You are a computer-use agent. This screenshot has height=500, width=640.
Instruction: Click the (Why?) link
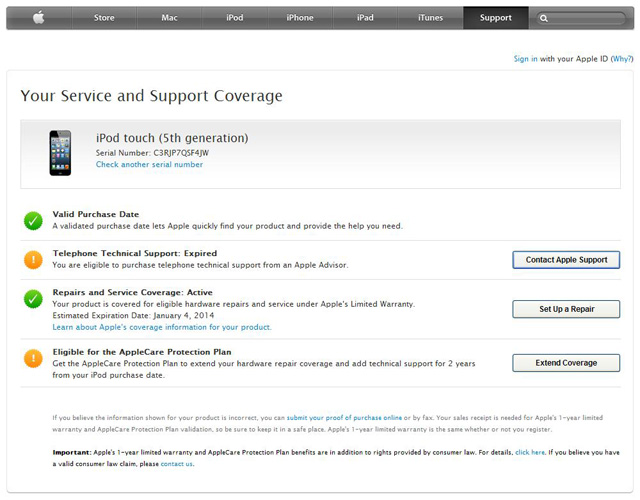coord(622,59)
